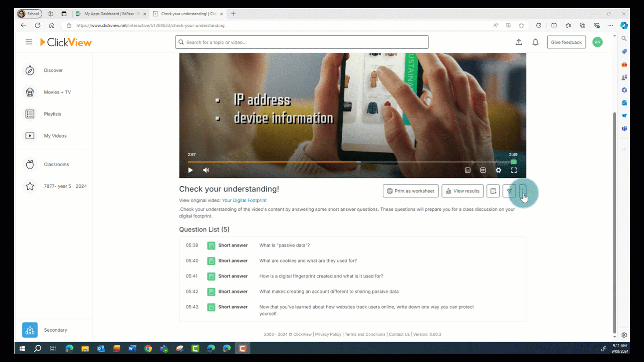This screenshot has height=362, width=644.
Task: Click Print as worksheet button
Action: click(410, 191)
